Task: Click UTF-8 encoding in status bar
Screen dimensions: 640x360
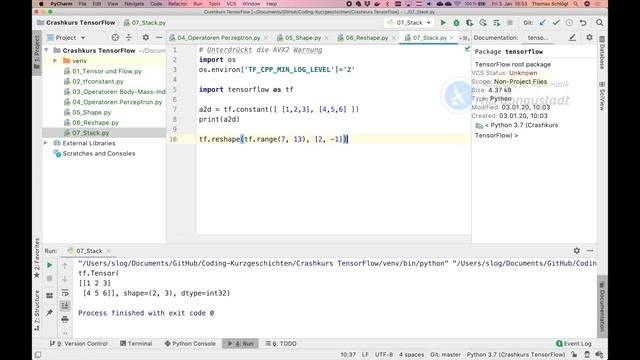Action: (x=383, y=355)
